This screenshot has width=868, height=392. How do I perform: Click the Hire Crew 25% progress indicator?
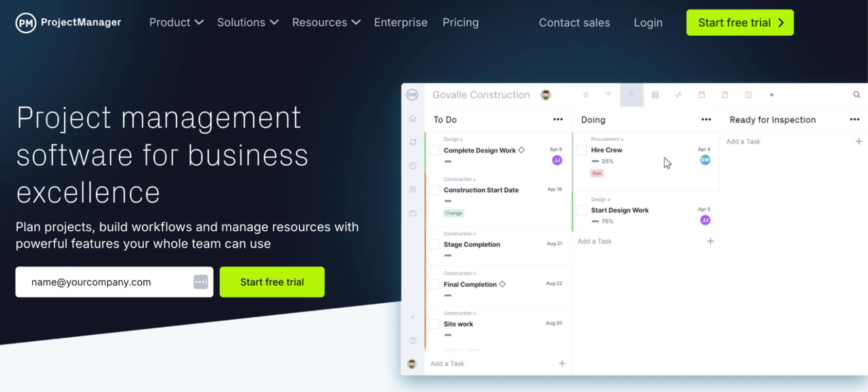pos(603,161)
